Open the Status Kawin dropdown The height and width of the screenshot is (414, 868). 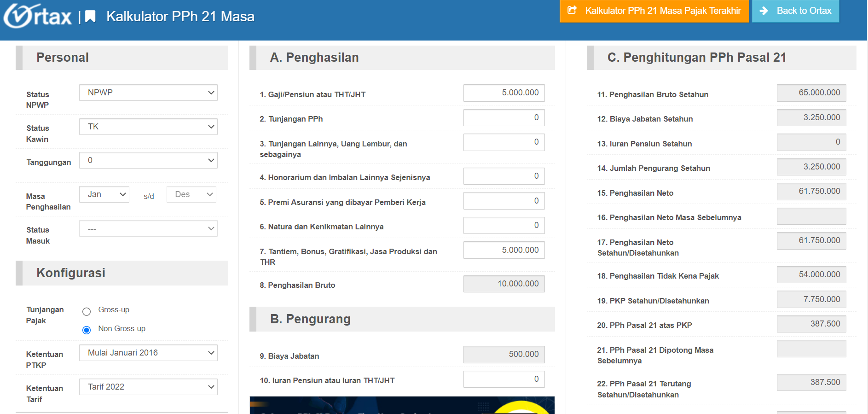point(148,127)
